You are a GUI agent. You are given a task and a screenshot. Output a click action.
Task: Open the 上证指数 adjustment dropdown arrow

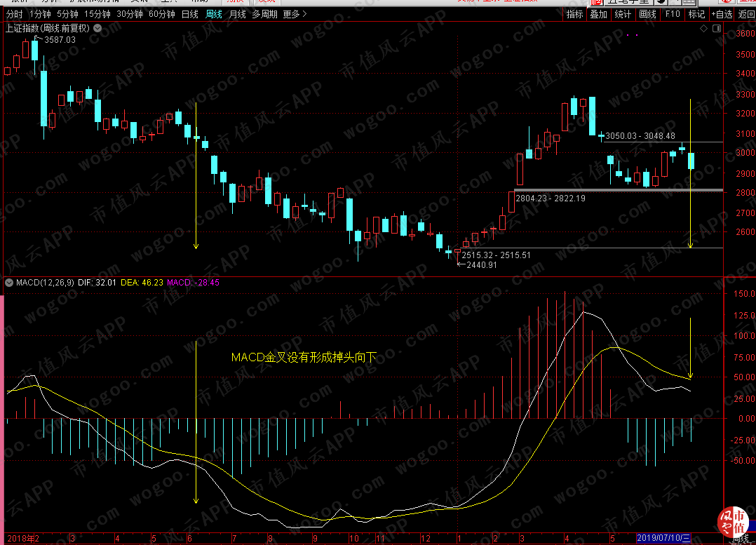[x=97, y=28]
